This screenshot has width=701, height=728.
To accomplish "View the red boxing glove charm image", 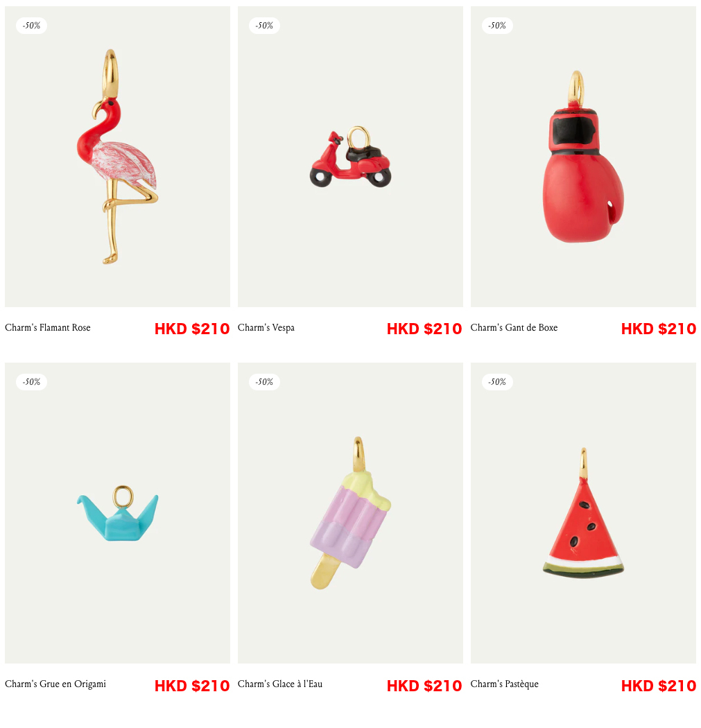I will (583, 157).
